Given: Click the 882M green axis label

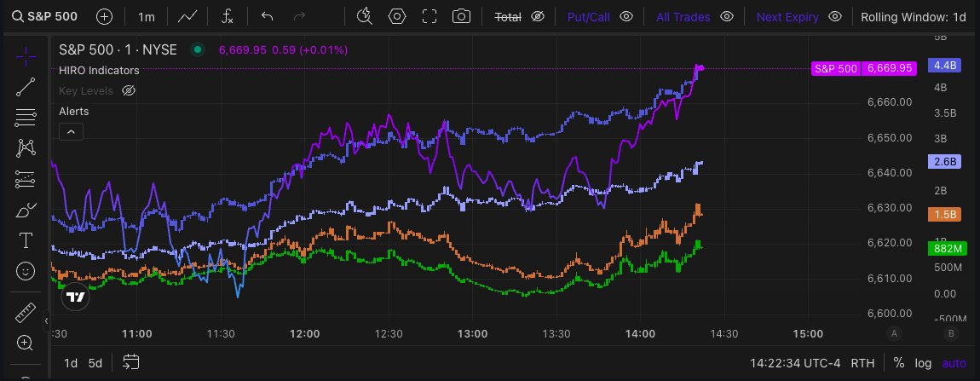Looking at the screenshot, I should pyautogui.click(x=947, y=248).
